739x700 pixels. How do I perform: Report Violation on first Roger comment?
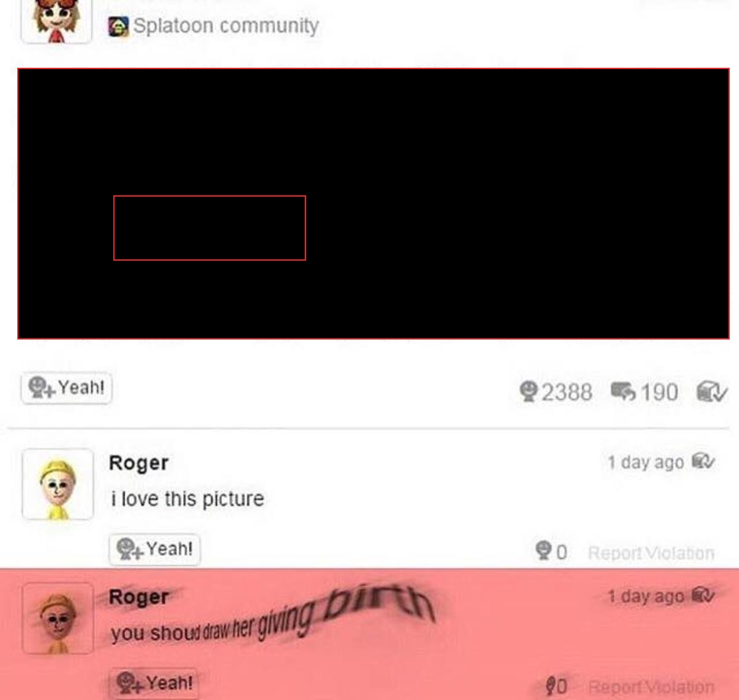coord(651,553)
